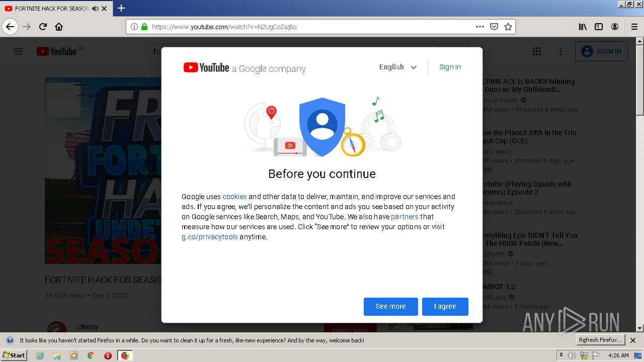Select the FORTNITE HACK FOR SEASON tab
Image resolution: width=644 pixels, height=362 pixels.
click(56, 9)
